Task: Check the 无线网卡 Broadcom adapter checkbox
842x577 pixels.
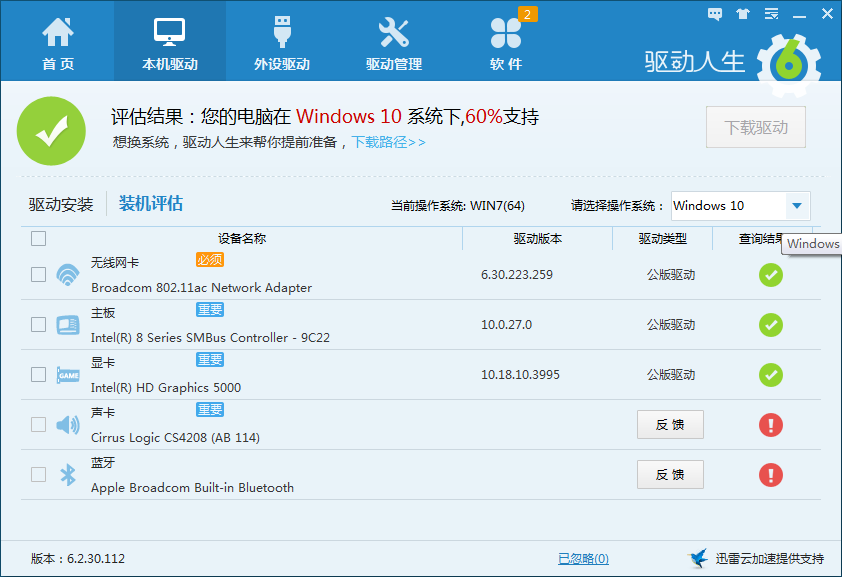Action: [38, 274]
